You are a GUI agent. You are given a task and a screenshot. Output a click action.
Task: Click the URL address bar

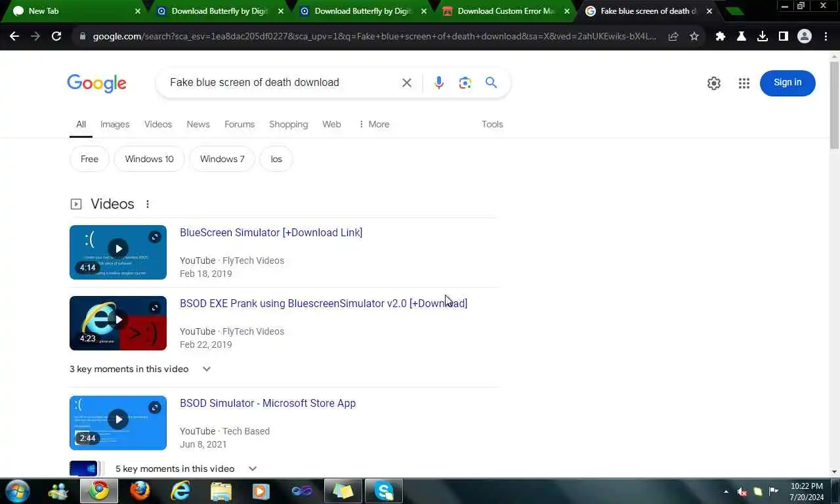click(374, 37)
